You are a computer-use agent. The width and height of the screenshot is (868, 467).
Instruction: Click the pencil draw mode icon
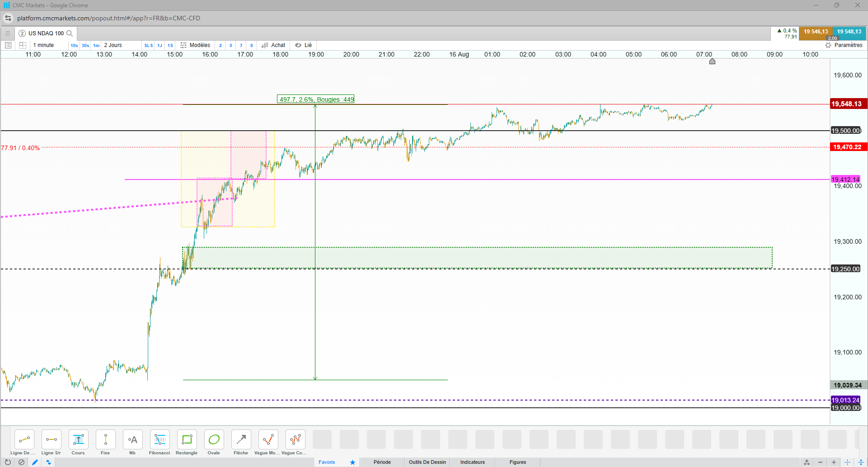point(35,462)
